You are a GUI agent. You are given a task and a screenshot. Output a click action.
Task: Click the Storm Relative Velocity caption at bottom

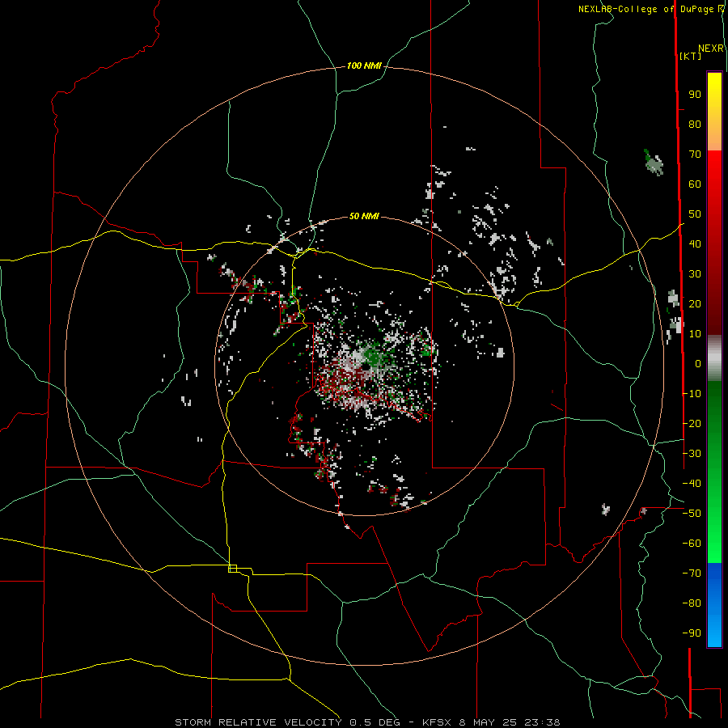(x=367, y=722)
